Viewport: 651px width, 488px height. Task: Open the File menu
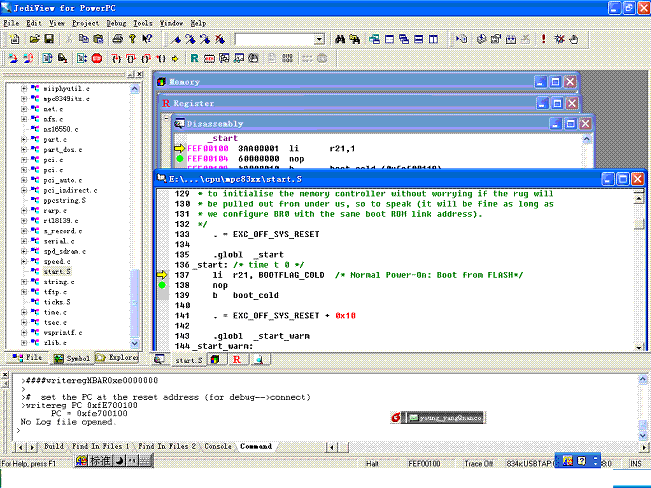pyautogui.click(x=11, y=23)
